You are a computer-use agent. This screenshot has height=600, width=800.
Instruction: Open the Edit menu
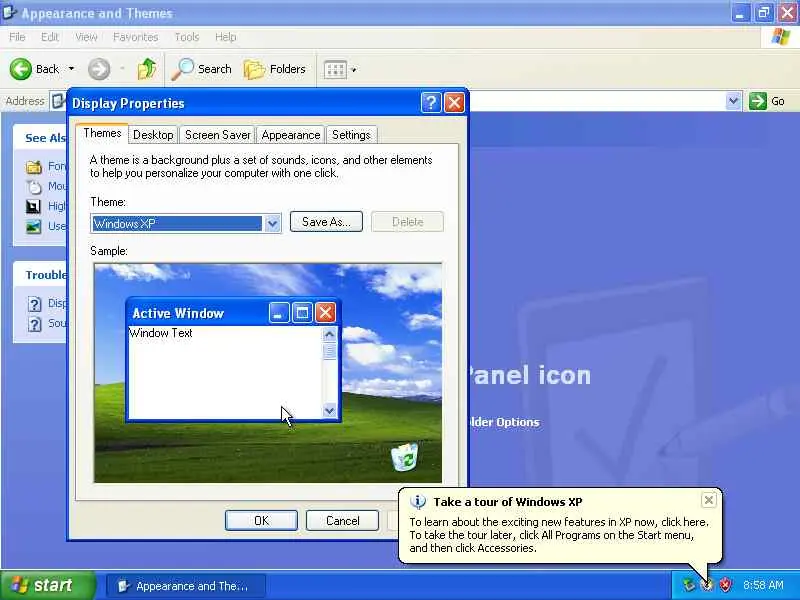tap(49, 37)
